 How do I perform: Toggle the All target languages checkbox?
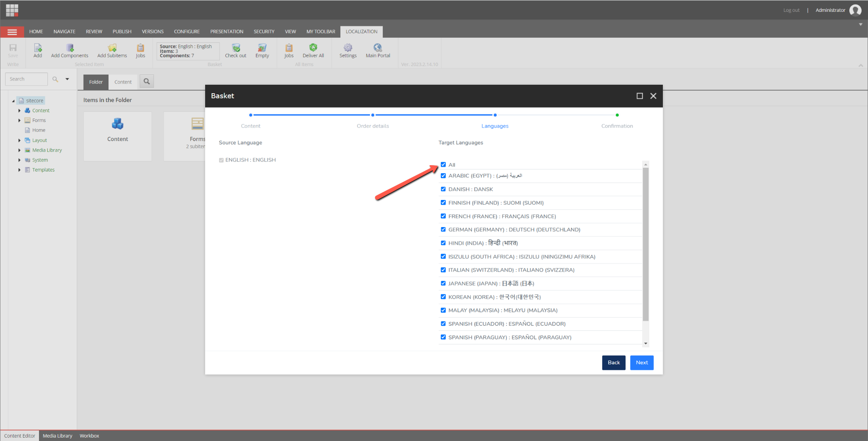[x=443, y=164]
